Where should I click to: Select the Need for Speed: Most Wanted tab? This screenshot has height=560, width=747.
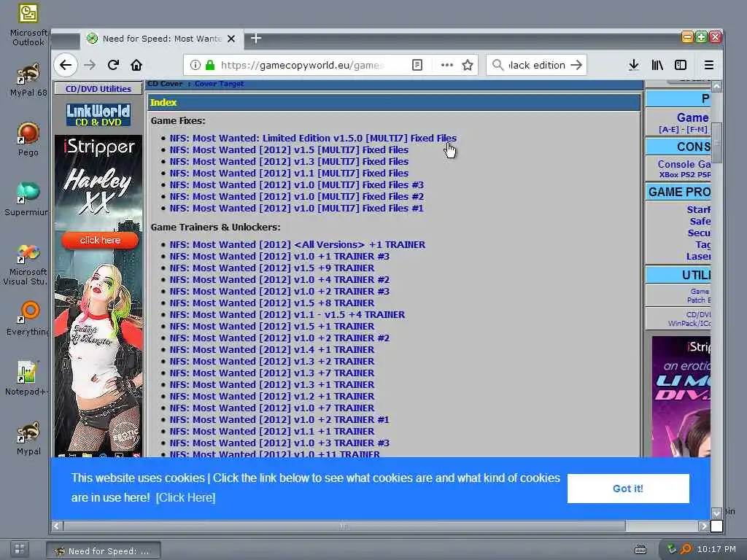pyautogui.click(x=162, y=39)
